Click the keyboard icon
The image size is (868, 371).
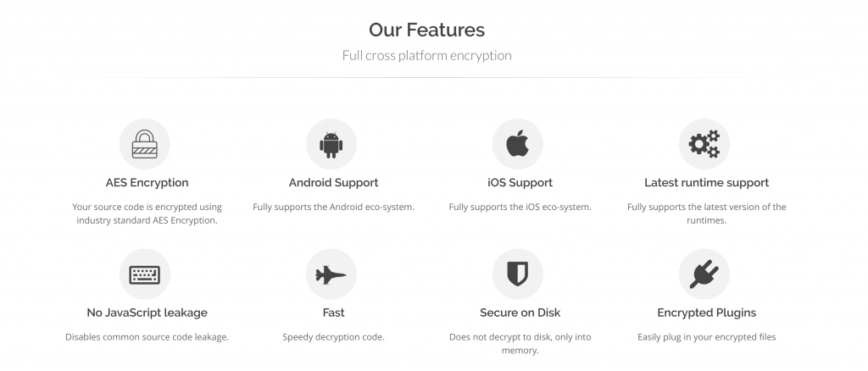(144, 274)
